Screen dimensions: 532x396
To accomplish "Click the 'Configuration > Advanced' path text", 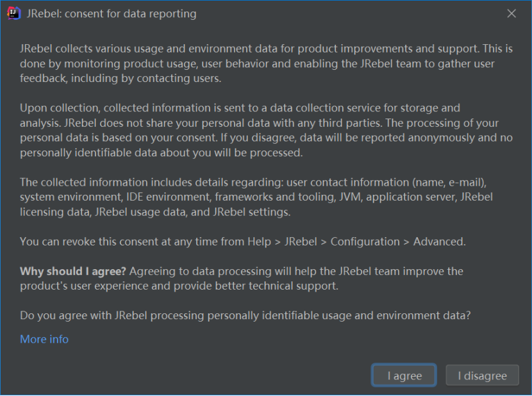I will point(397,242).
